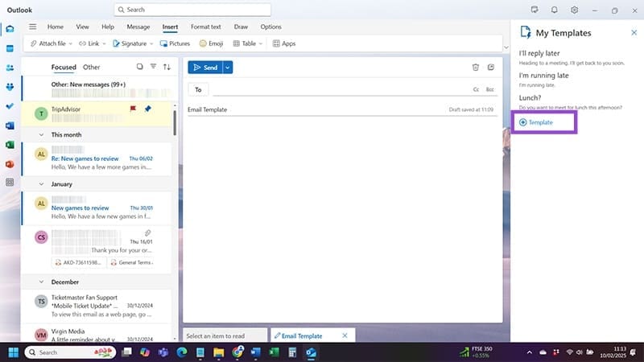
Task: Open the Send options dropdown arrow
Action: tap(228, 68)
